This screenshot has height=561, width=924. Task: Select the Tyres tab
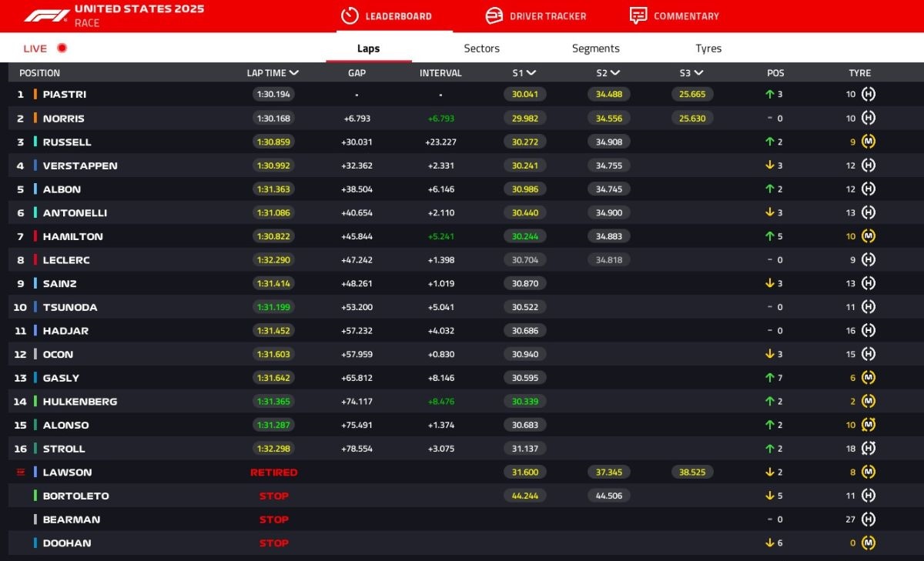click(x=708, y=48)
